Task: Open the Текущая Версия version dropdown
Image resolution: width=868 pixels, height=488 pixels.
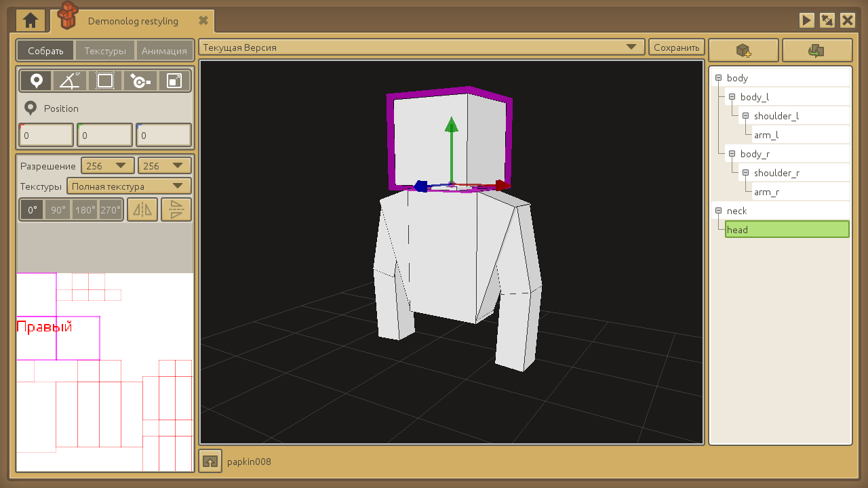Action: pos(421,47)
